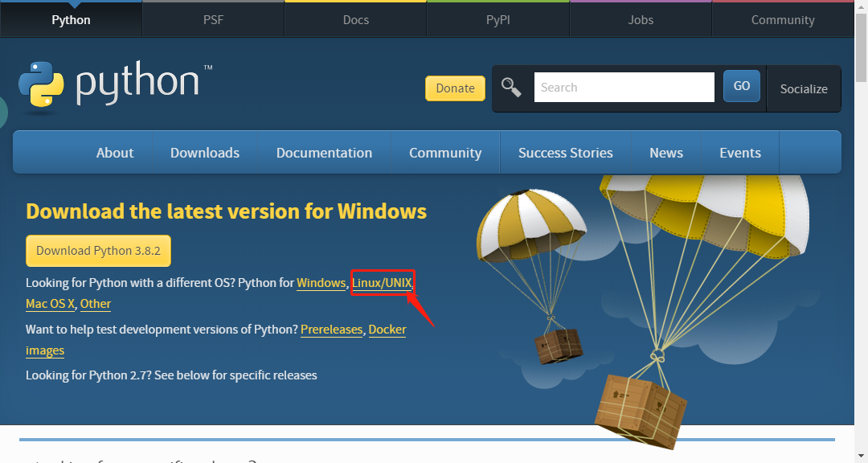Follow the Other platforms link

95,304
